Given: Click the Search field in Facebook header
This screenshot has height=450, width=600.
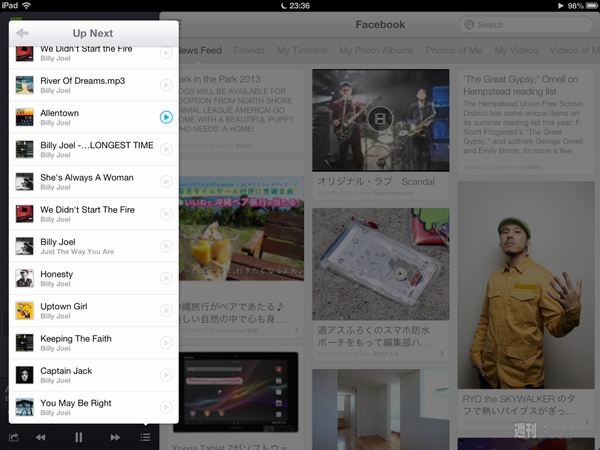Looking at the screenshot, I should click(x=525, y=25).
